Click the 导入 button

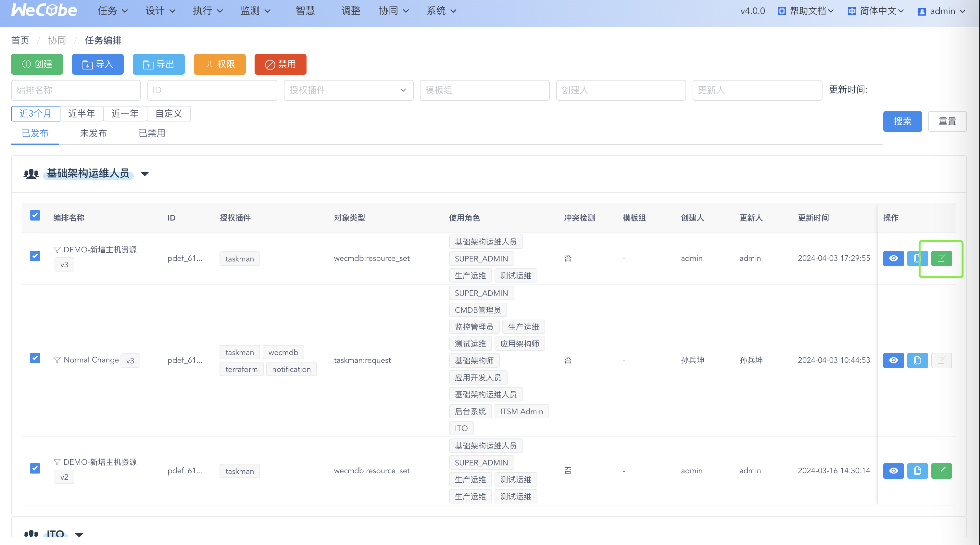tap(98, 64)
